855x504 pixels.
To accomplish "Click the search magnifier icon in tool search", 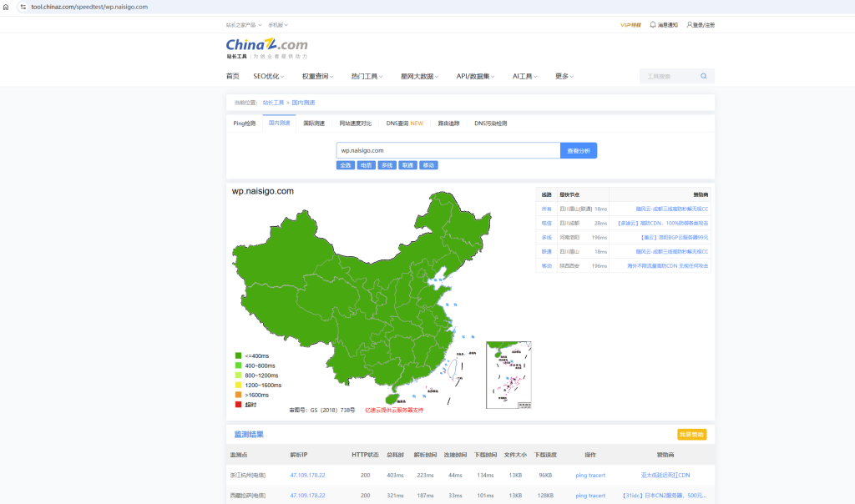I will point(703,76).
